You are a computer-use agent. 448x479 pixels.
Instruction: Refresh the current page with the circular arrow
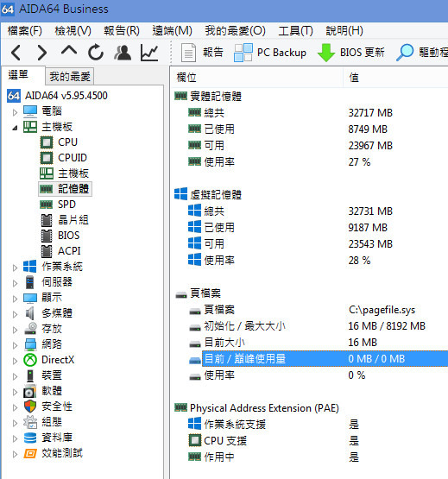coord(96,53)
